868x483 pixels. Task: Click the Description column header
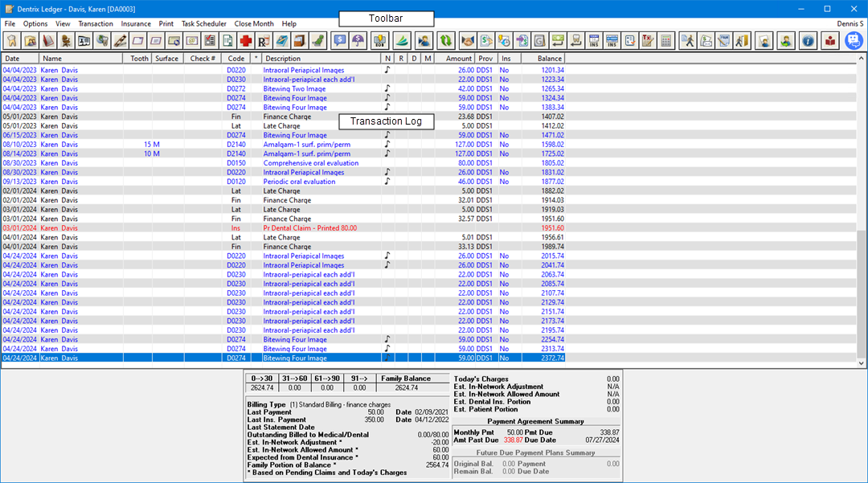pyautogui.click(x=282, y=59)
